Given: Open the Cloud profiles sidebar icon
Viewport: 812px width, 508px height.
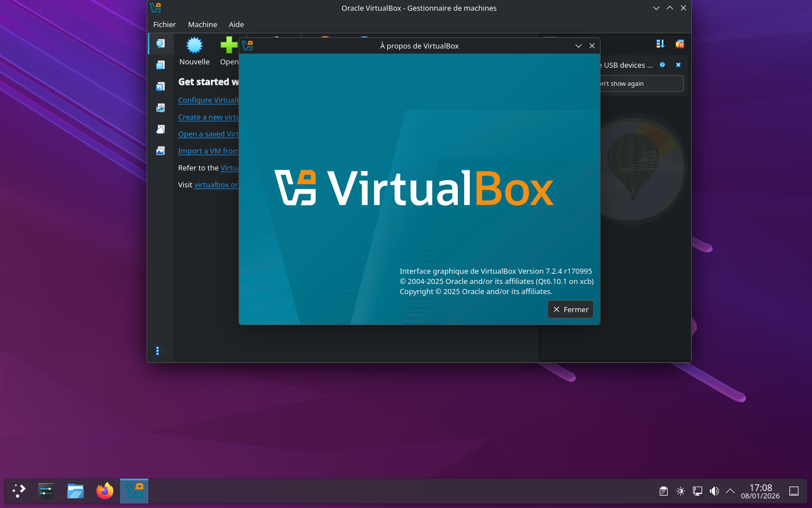Looking at the screenshot, I should (161, 129).
